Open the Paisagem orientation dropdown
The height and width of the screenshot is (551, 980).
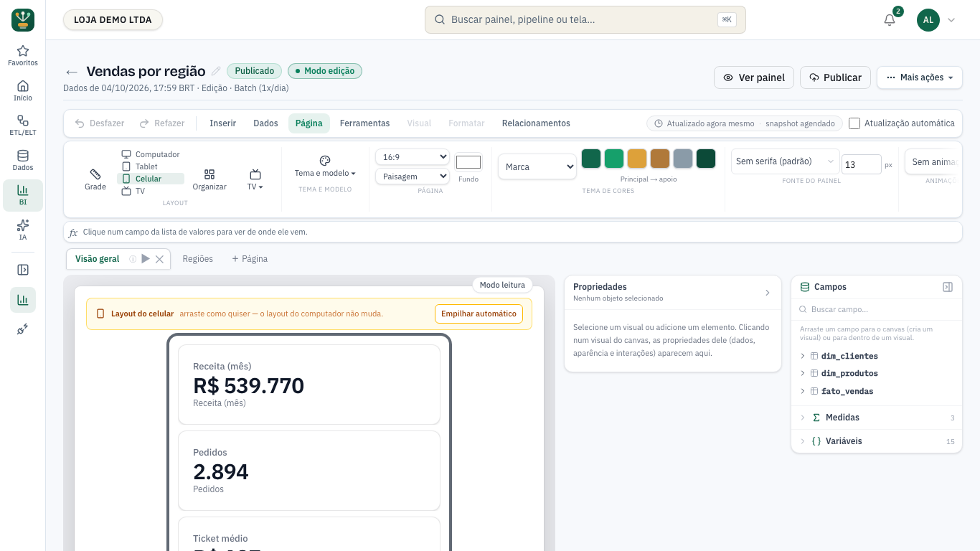tap(413, 176)
